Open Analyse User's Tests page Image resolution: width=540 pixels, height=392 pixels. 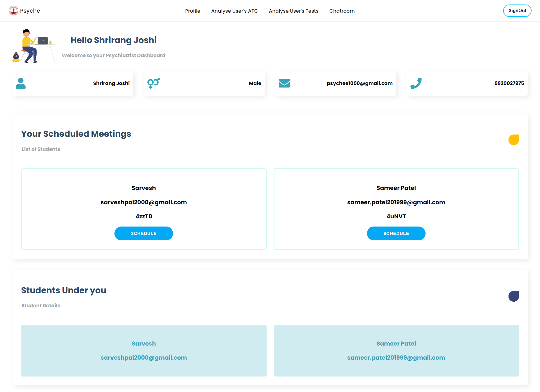(x=294, y=11)
